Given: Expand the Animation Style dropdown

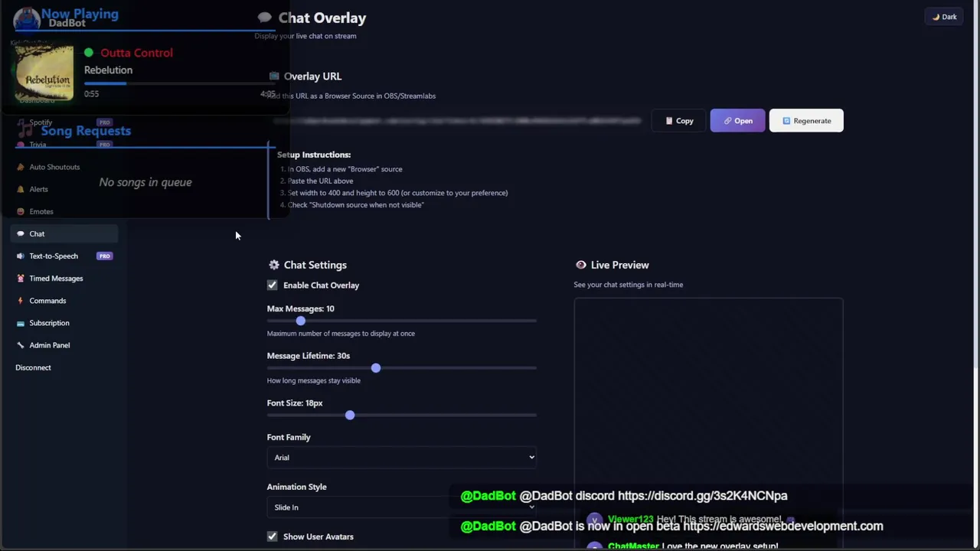Looking at the screenshot, I should click(402, 507).
